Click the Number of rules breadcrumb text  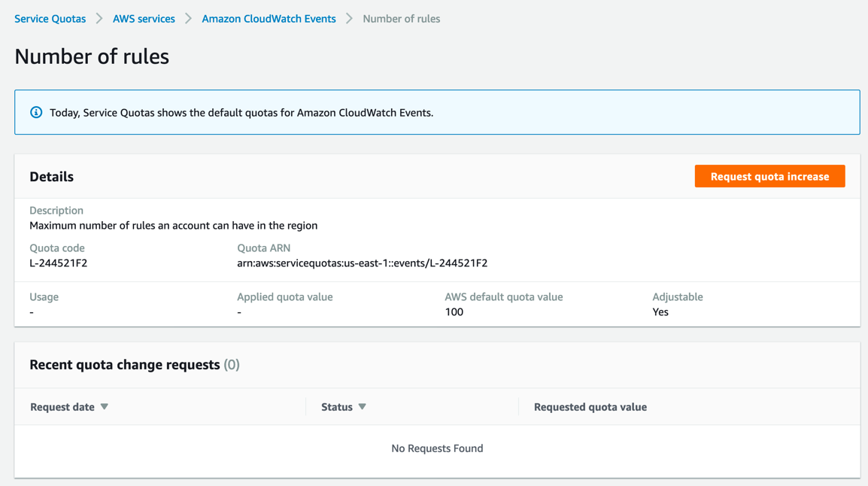[402, 19]
